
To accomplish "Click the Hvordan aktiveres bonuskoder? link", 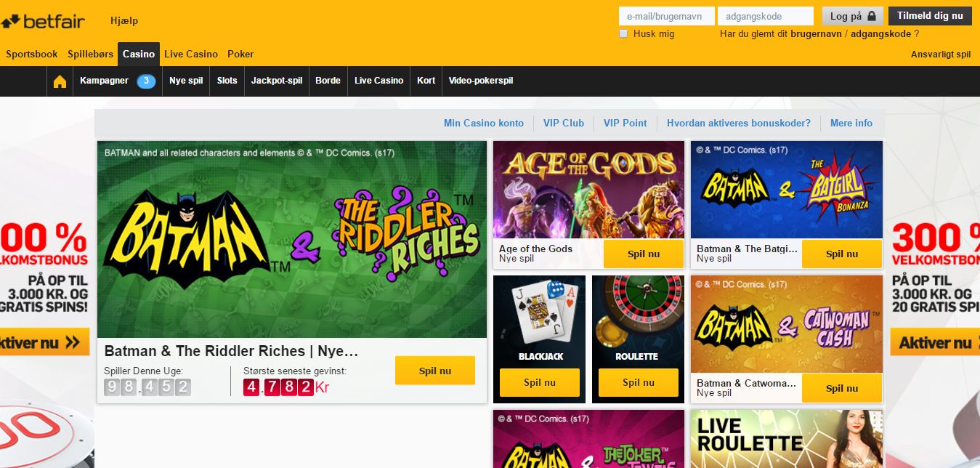I will click(739, 123).
